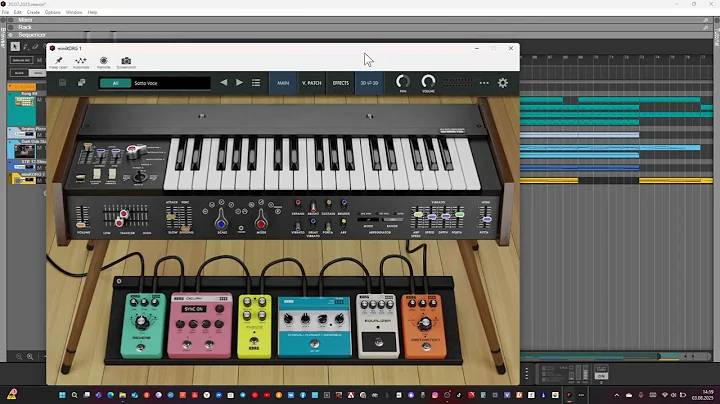Click the red MODE selector knob
720x404 pixels.
tap(261, 223)
